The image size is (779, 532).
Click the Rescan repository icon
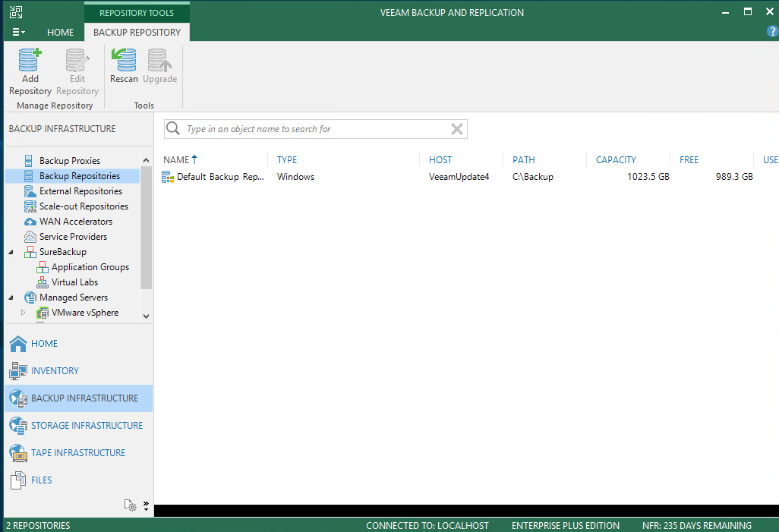[x=124, y=67]
